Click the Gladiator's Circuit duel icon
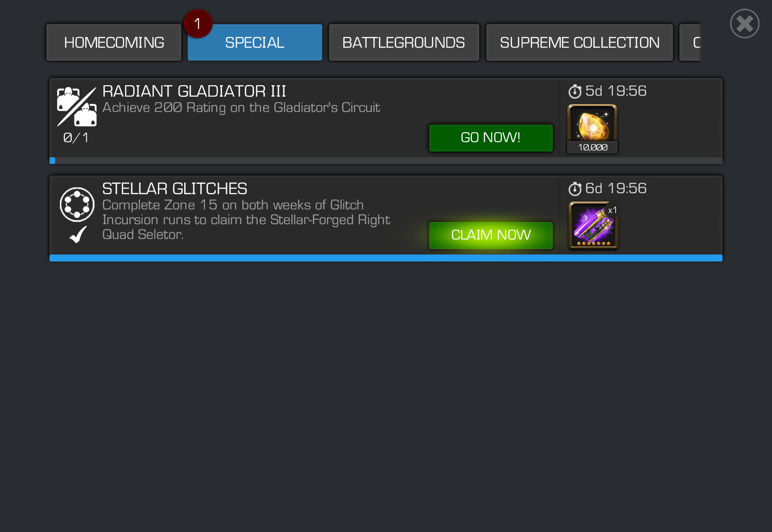 [x=77, y=107]
